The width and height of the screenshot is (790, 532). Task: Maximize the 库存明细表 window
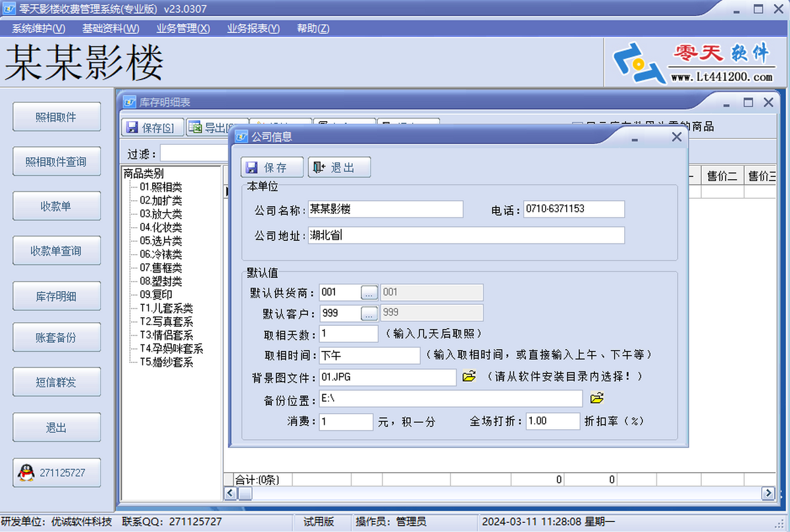[x=748, y=103]
